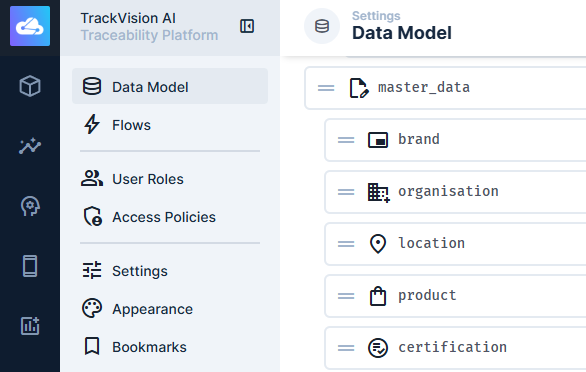This screenshot has height=372, width=586.
Task: Open the Data Model menu item
Action: pyautogui.click(x=170, y=86)
